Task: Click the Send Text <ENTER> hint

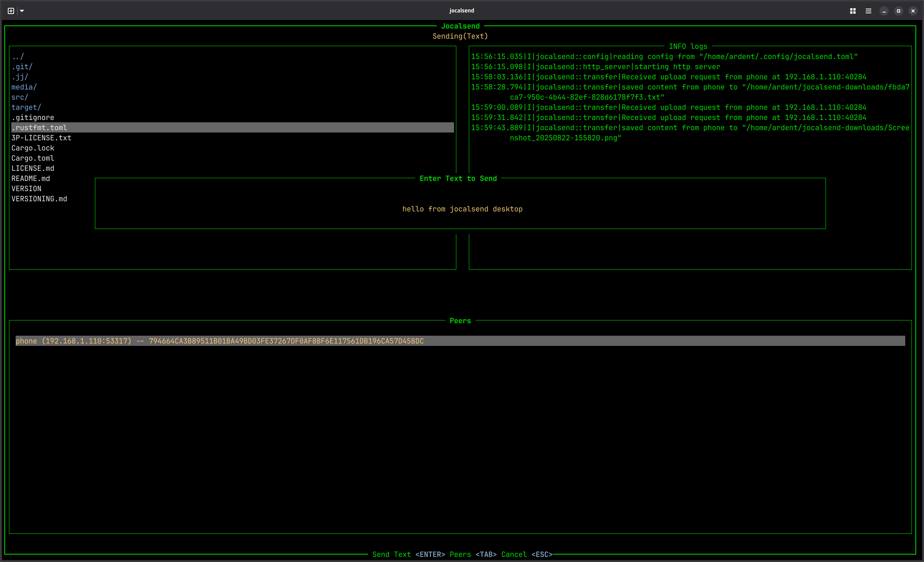Action: 408,555
